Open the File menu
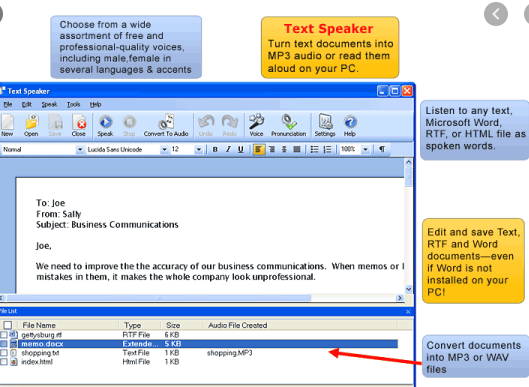 [8, 105]
